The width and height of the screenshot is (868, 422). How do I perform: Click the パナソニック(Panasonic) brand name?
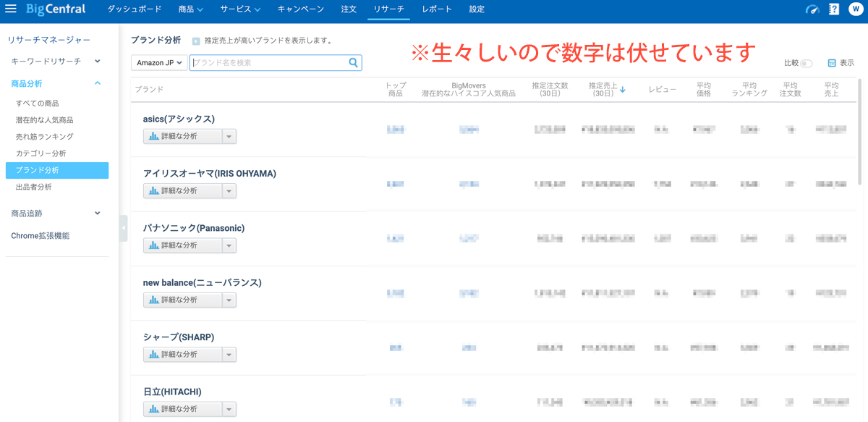point(194,228)
